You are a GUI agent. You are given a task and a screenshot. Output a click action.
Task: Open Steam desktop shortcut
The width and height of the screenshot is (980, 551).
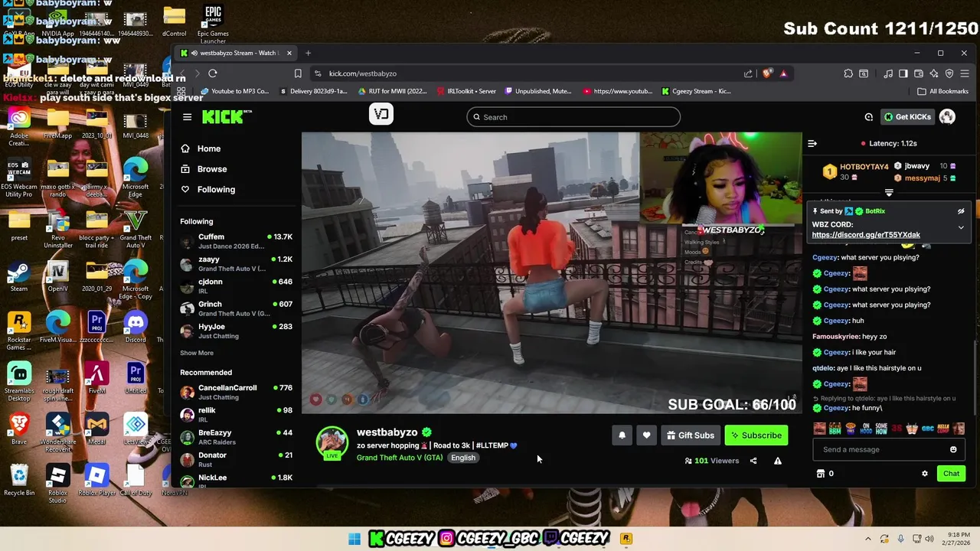19,276
